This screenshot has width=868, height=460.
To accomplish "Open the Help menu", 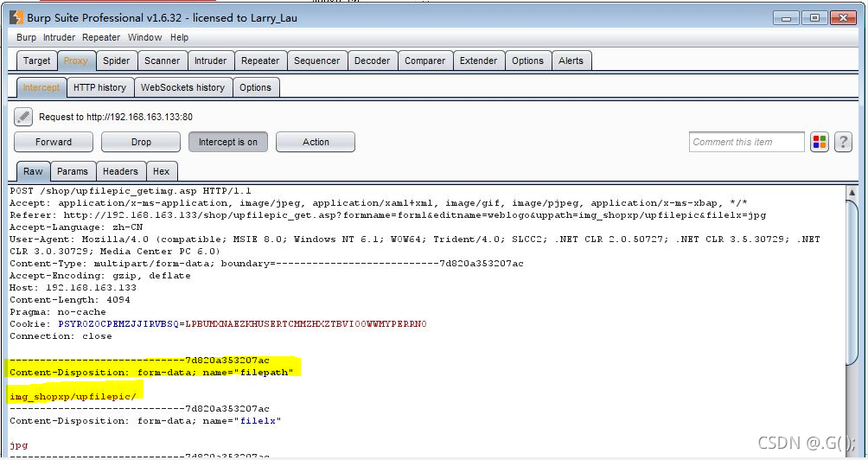I will pyautogui.click(x=179, y=37).
